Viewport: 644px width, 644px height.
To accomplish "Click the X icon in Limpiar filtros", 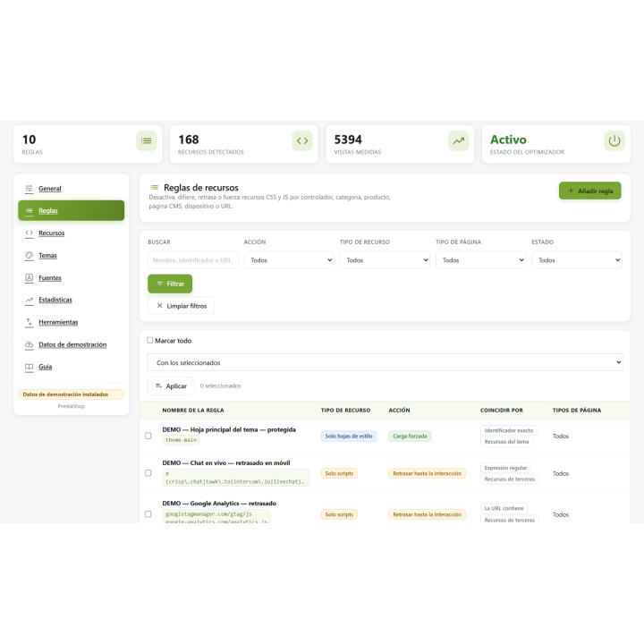I will coord(160,306).
